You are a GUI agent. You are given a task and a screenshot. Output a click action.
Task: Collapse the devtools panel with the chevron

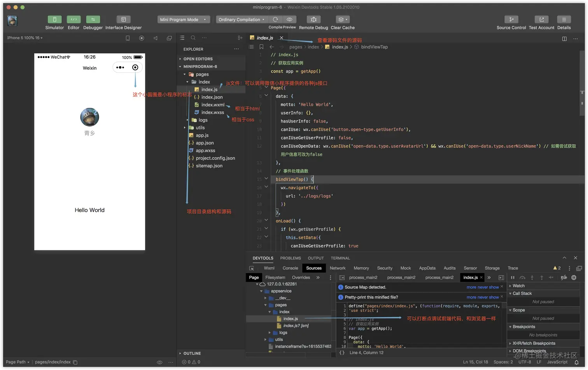(564, 258)
